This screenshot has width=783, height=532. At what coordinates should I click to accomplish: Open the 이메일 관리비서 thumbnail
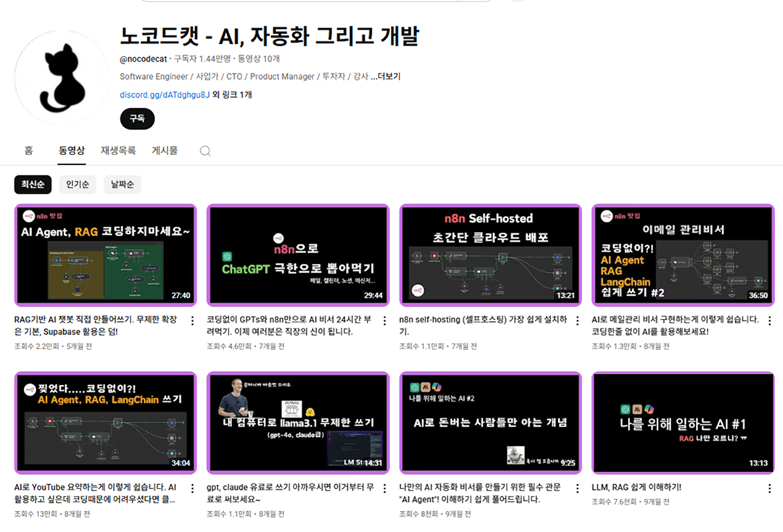tap(683, 254)
